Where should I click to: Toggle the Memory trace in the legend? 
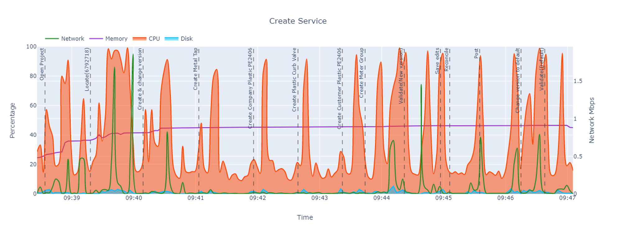pos(109,39)
